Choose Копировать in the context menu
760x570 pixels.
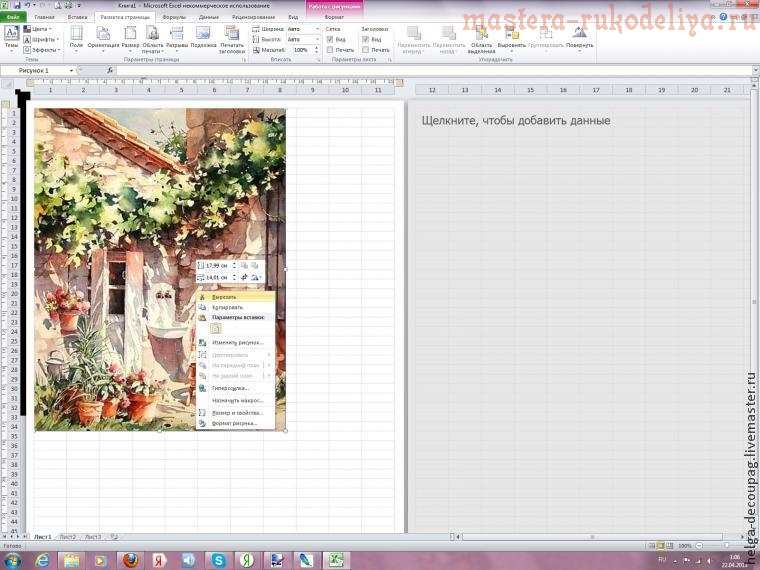236,307
